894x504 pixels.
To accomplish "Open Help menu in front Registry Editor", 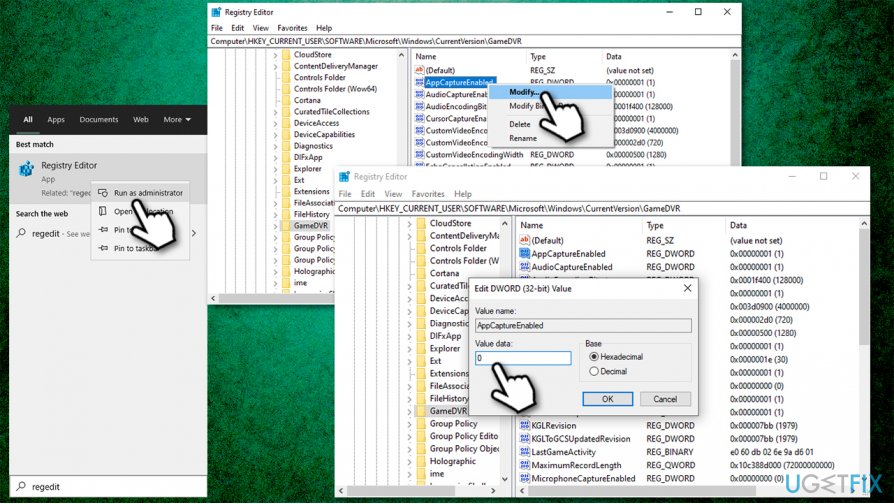I will pos(462,194).
